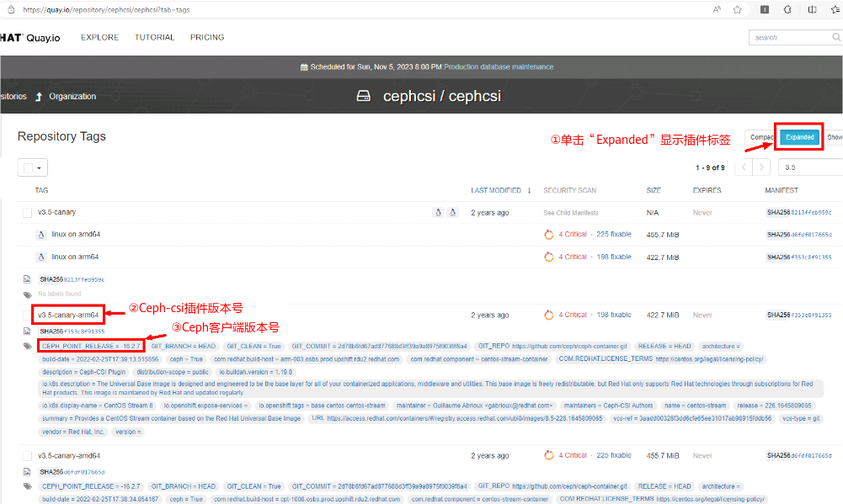Open manifest SHA256 8213ffeb959c in Manifest column
Image resolution: width=843 pixels, height=504 pixels.
pyautogui.click(x=799, y=213)
